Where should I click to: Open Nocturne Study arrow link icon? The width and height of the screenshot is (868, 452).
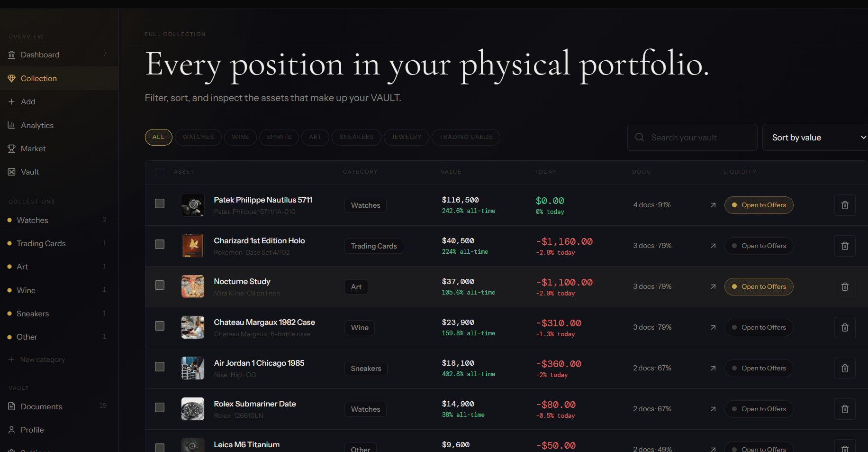point(713,286)
